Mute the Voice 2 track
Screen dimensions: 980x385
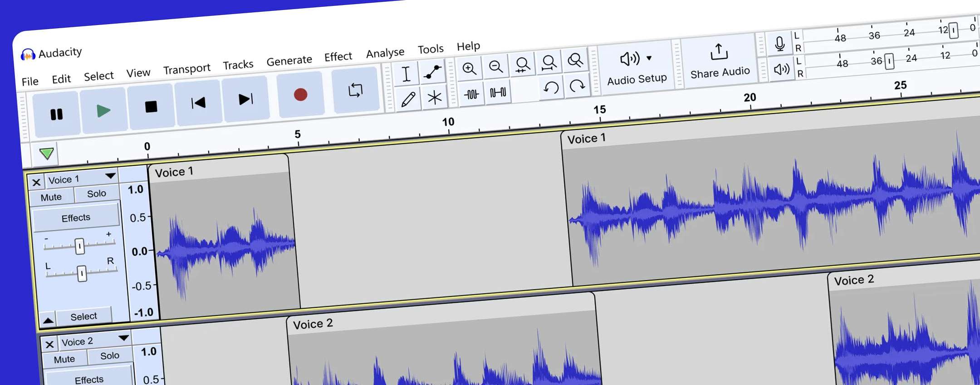click(64, 359)
